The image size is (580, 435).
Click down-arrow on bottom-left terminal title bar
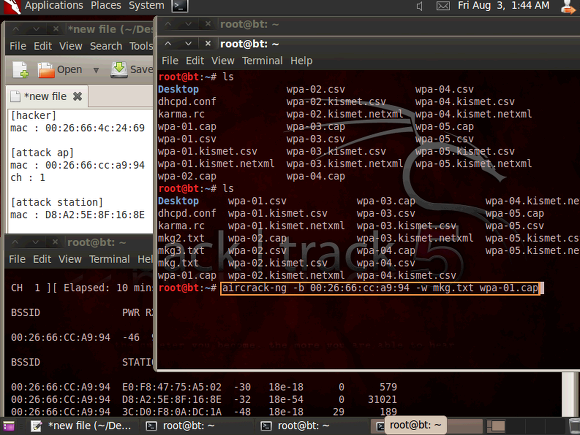(35, 243)
